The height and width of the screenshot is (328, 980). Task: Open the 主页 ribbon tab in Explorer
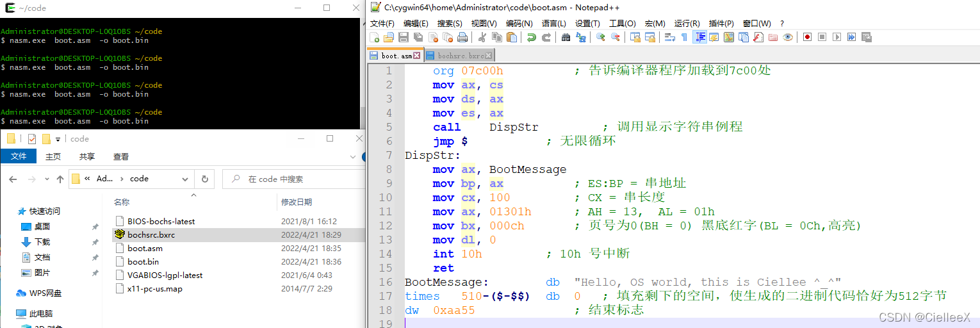tap(53, 156)
